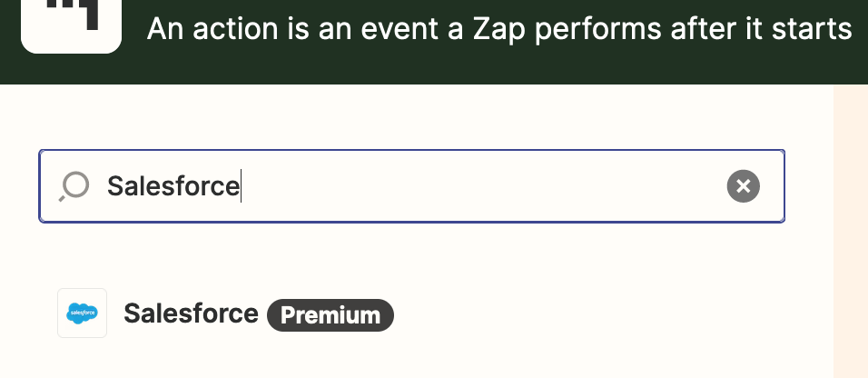Screen dimensions: 868x378
Task: Click the white tile around Salesforce logo
Action: point(82,313)
